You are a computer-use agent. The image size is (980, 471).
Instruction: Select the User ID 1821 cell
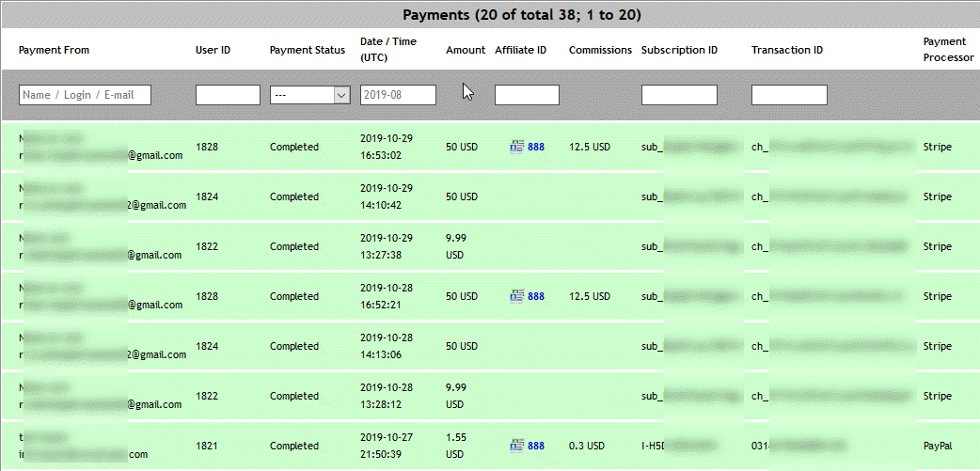click(207, 446)
